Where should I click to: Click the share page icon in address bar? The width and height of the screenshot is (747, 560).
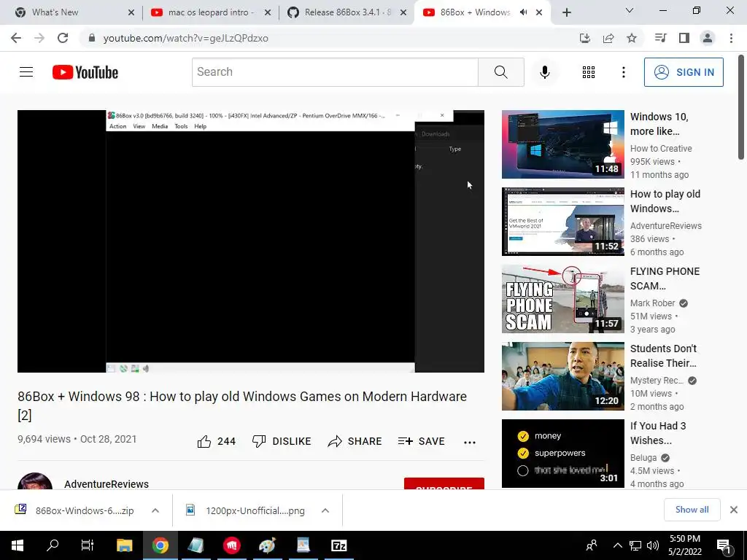608,38
